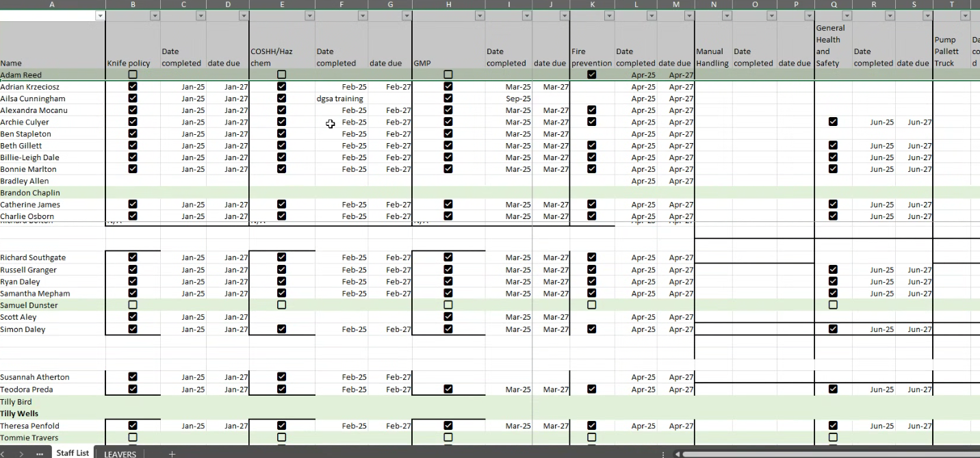Tick Adam Reed's Knife policy checkbox
Screen dimensions: 980x458
coord(133,75)
